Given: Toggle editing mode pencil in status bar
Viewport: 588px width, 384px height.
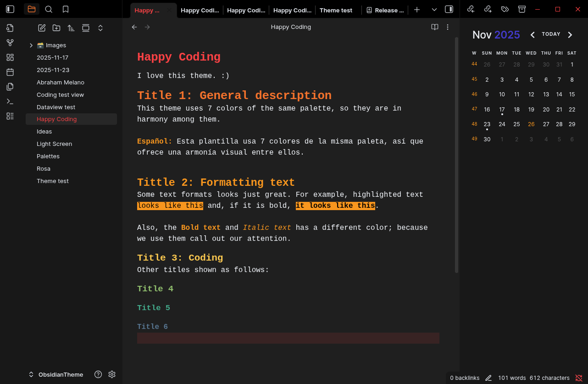Looking at the screenshot, I should point(488,378).
